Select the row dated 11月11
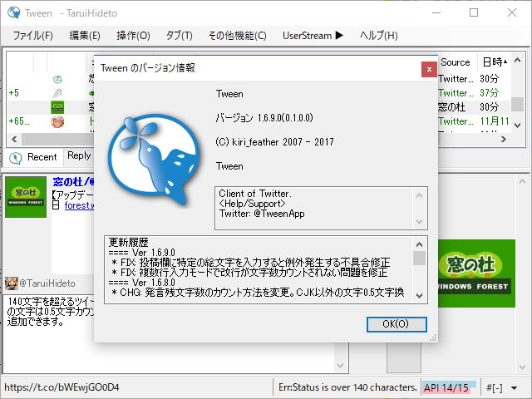Screen dimensions: 532x399 [474, 121]
